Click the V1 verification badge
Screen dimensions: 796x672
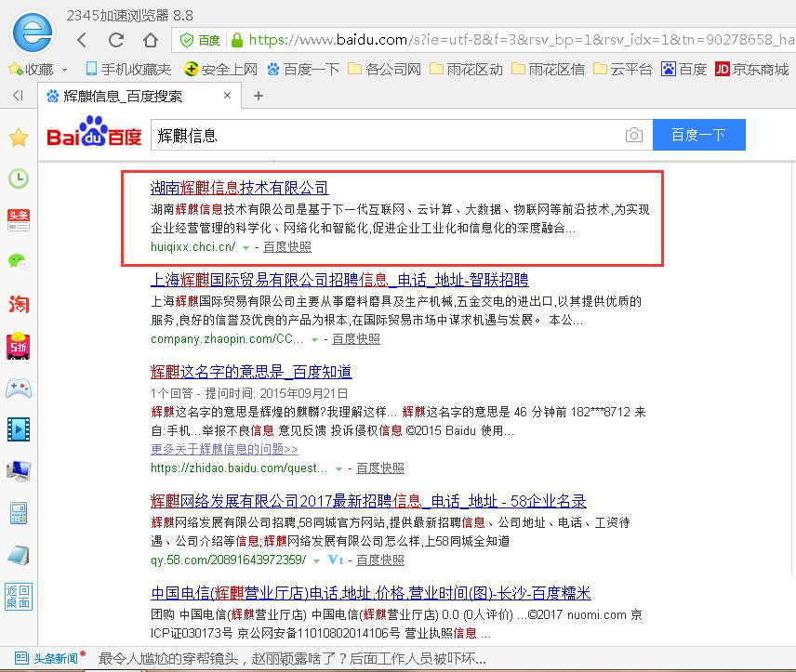[336, 560]
